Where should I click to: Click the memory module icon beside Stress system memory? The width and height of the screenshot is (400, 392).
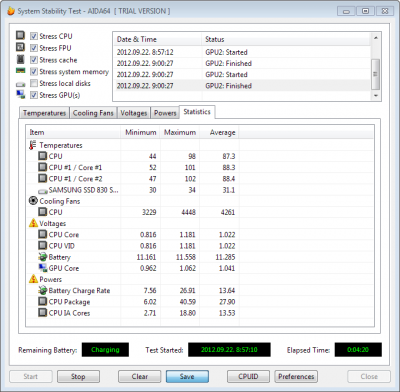pos(21,71)
